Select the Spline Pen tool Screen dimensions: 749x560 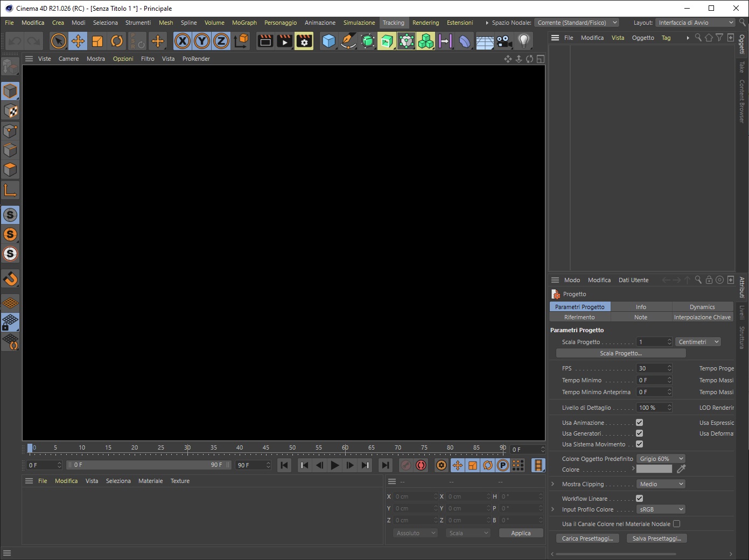348,41
